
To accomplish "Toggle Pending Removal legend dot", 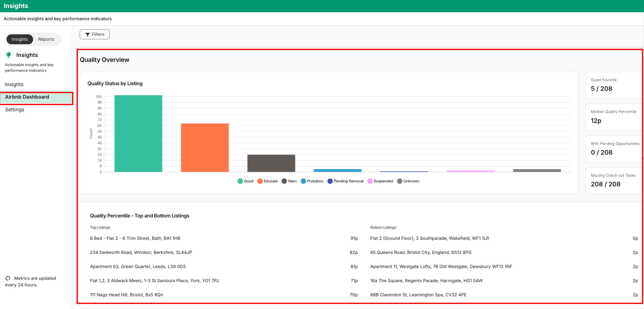I will 330,181.
